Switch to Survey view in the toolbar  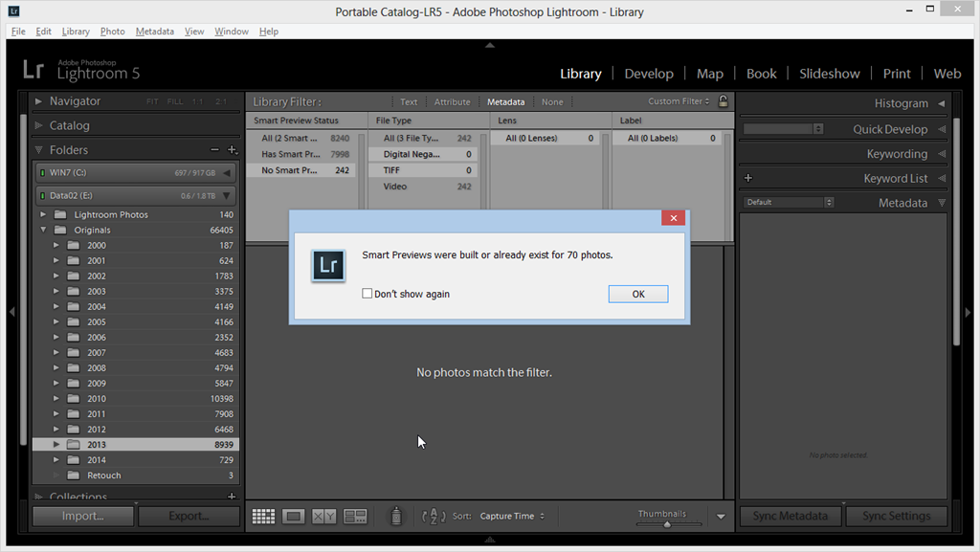tap(355, 517)
